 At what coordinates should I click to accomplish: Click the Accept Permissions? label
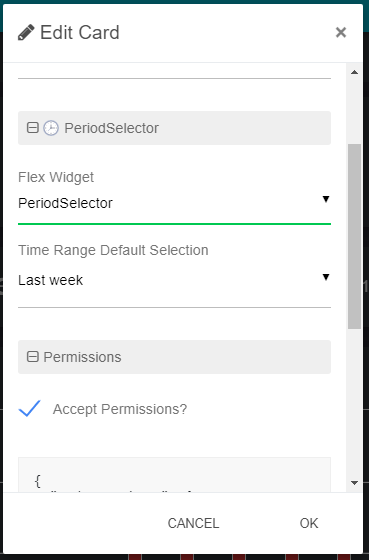point(120,409)
